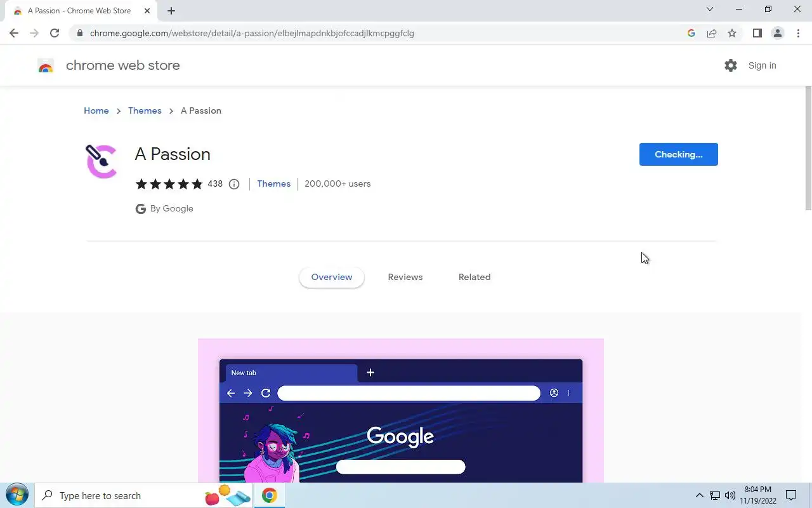
Task: Click the A Passion title heading
Action: [173, 154]
